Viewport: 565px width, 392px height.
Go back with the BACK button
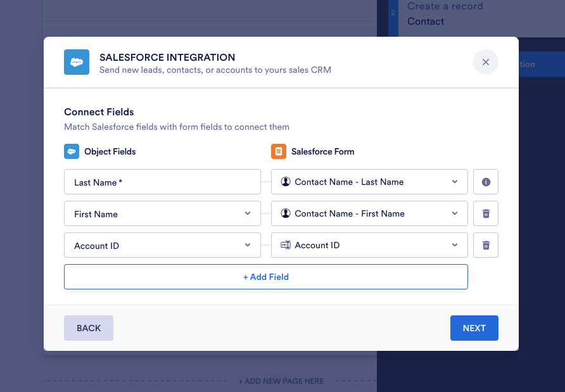point(89,328)
